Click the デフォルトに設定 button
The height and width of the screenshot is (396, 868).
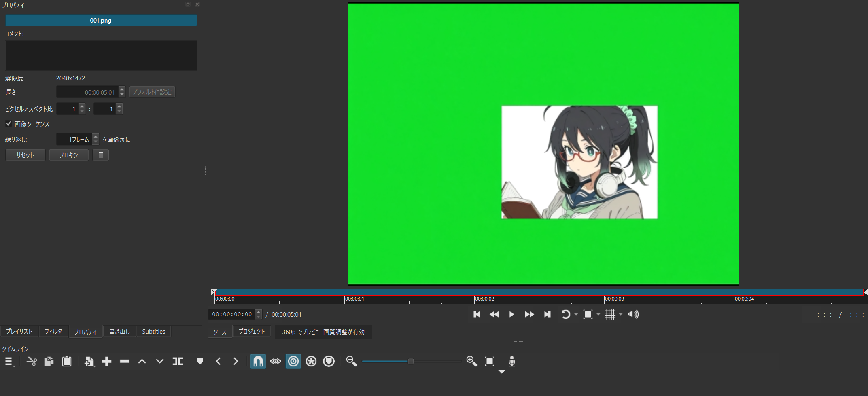click(152, 92)
